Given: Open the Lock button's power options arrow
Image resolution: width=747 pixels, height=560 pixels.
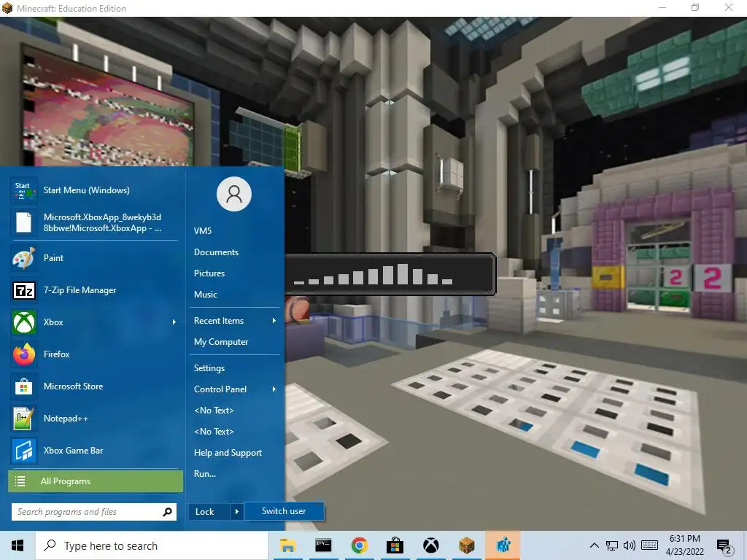Looking at the screenshot, I should click(237, 512).
